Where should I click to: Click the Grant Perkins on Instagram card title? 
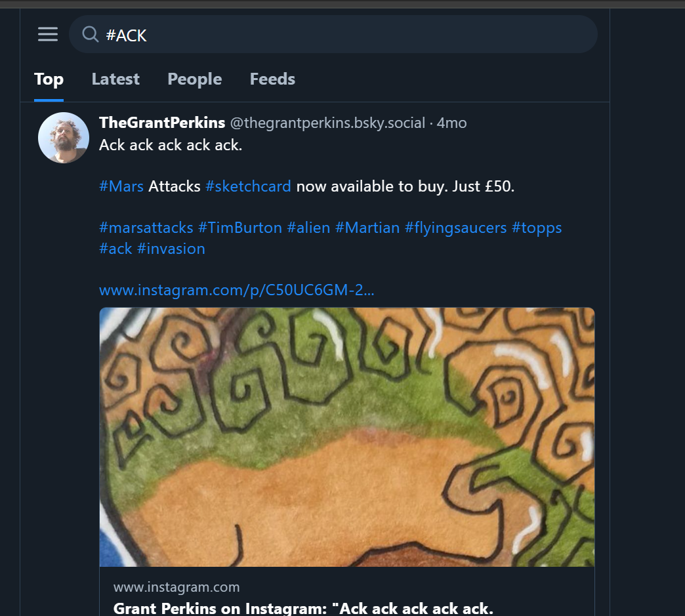pos(303,608)
